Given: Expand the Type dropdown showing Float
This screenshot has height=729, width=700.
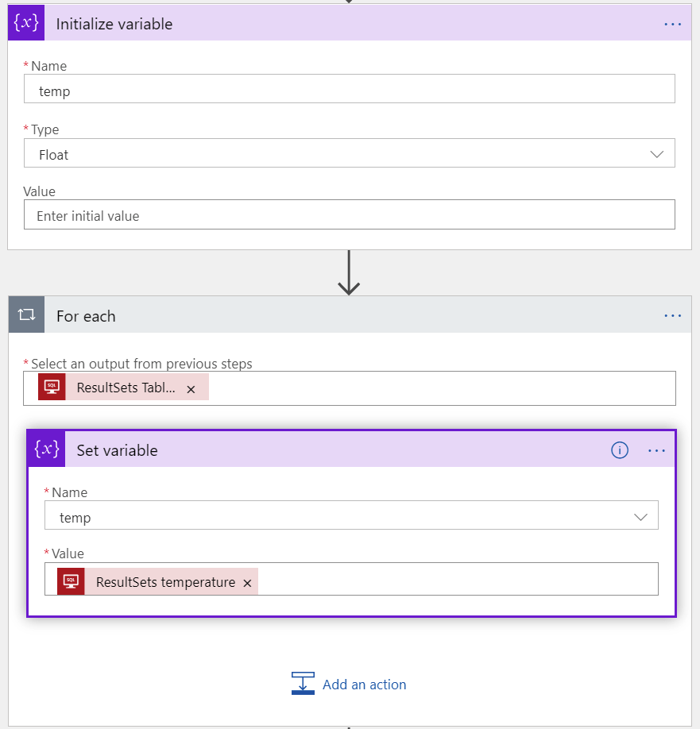Looking at the screenshot, I should coord(350,153).
